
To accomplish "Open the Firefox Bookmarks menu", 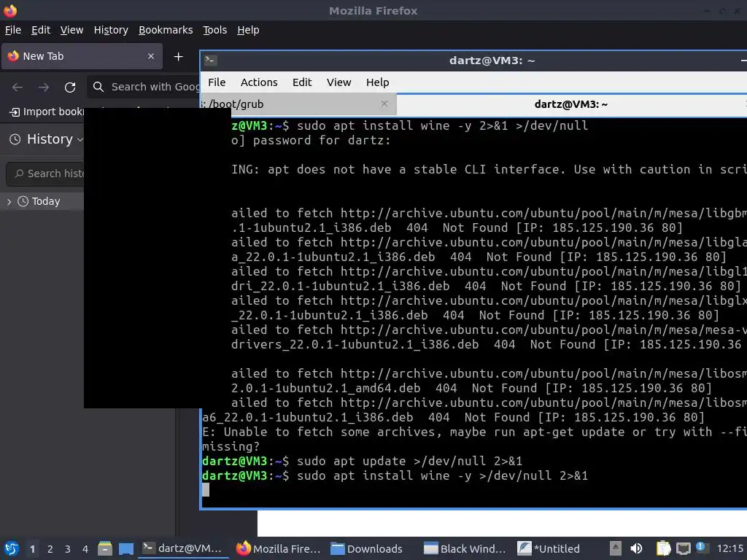I will click(166, 30).
